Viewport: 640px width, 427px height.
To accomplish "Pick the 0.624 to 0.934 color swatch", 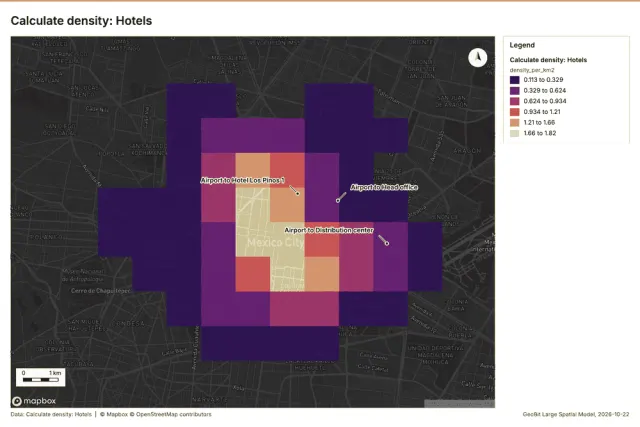I will [x=515, y=101].
